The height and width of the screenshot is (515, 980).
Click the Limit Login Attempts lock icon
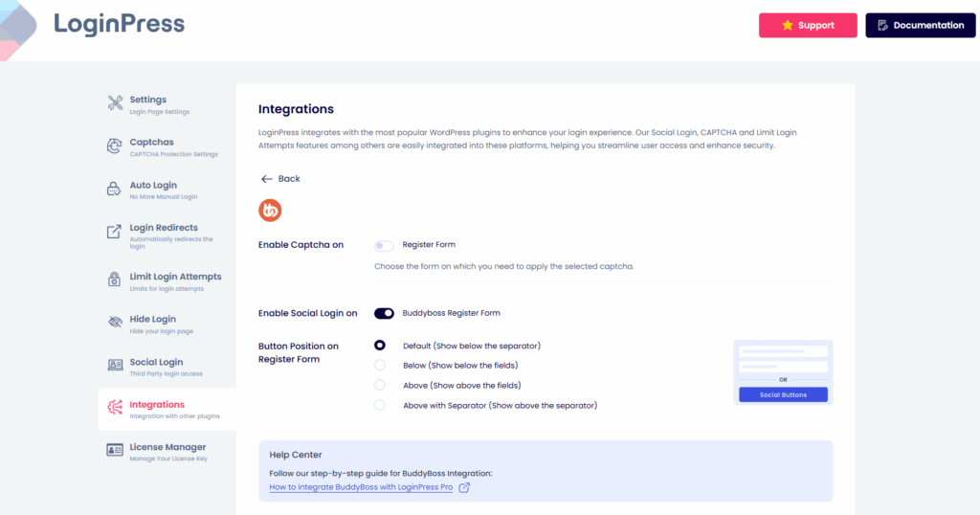point(115,280)
